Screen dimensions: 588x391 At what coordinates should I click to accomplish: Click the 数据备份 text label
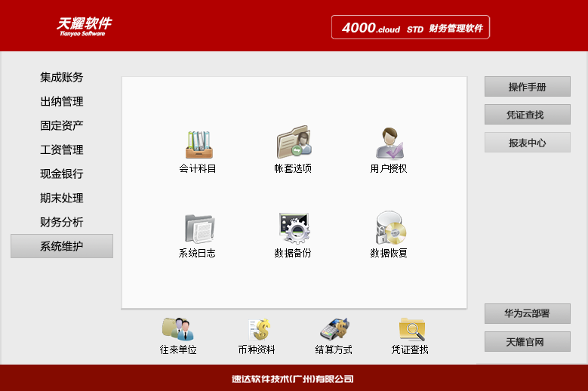tap(293, 253)
